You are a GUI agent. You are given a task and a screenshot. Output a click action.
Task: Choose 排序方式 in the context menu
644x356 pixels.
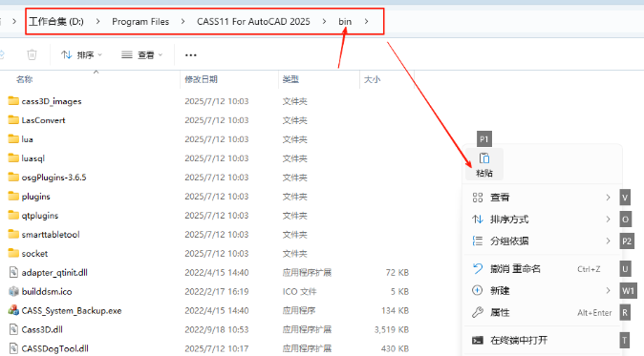point(542,220)
